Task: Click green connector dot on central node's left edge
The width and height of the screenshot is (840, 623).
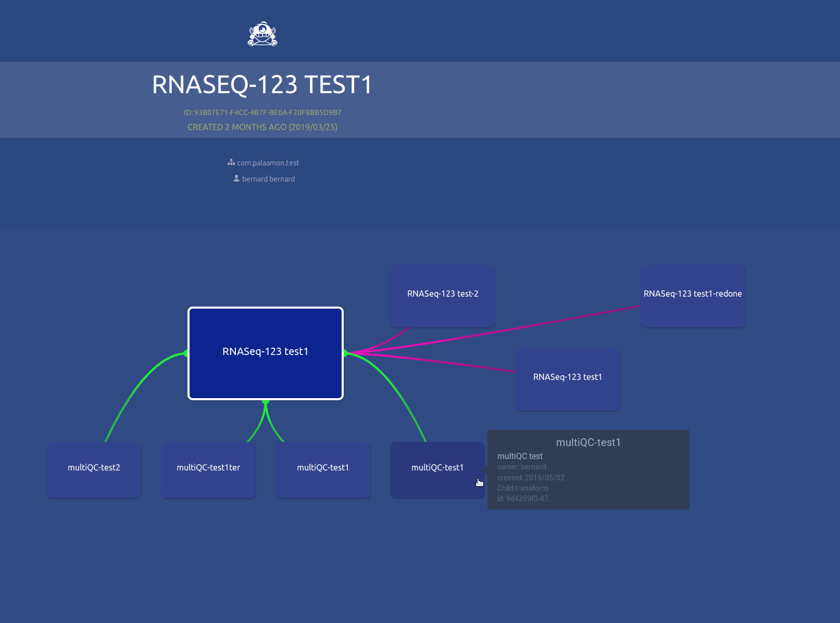Action: 186,353
